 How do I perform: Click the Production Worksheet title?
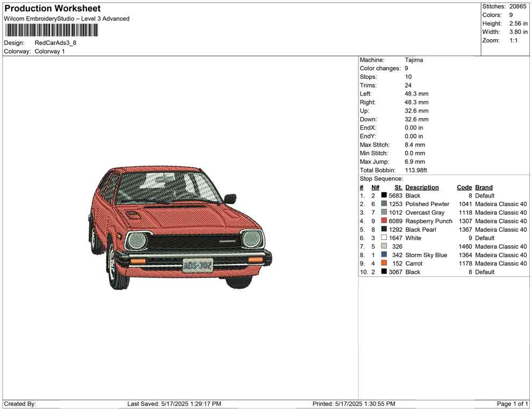53,9
